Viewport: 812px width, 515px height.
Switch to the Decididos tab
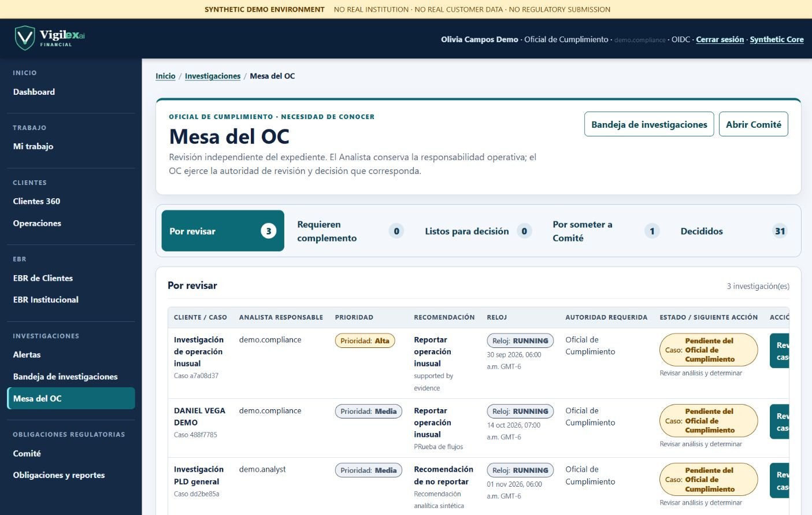733,231
